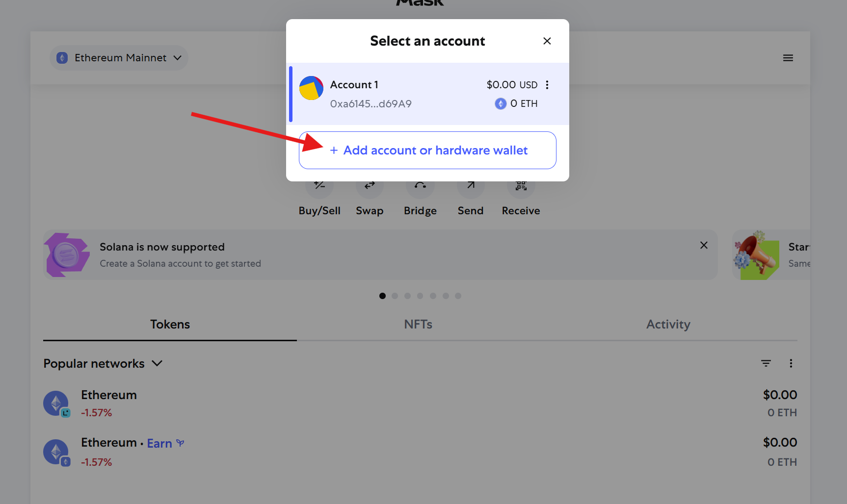The width and height of the screenshot is (847, 504).
Task: Click the Swap action
Action: [x=370, y=198]
